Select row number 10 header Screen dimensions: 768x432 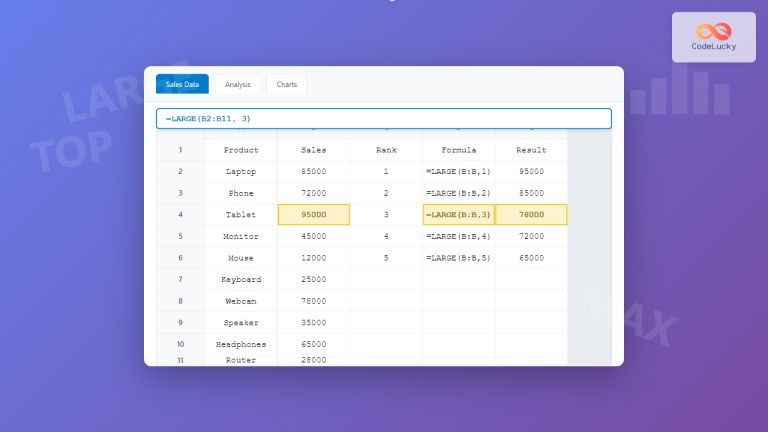(181, 344)
